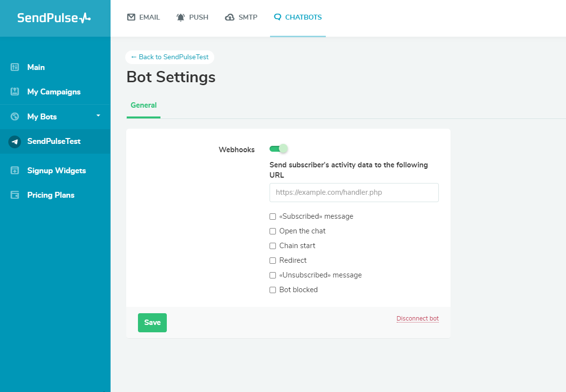Tick the Chain start checkbox

[272, 246]
